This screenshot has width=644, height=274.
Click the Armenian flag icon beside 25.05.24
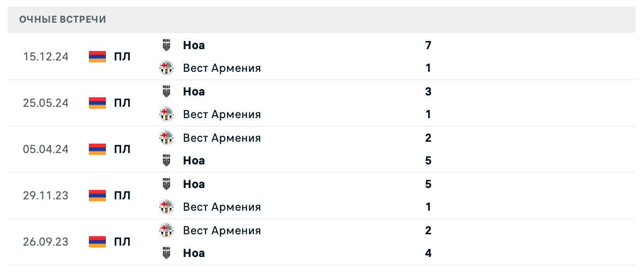click(97, 103)
